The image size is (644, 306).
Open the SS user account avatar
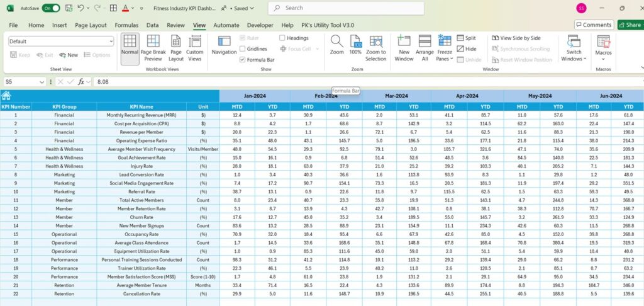(581, 8)
